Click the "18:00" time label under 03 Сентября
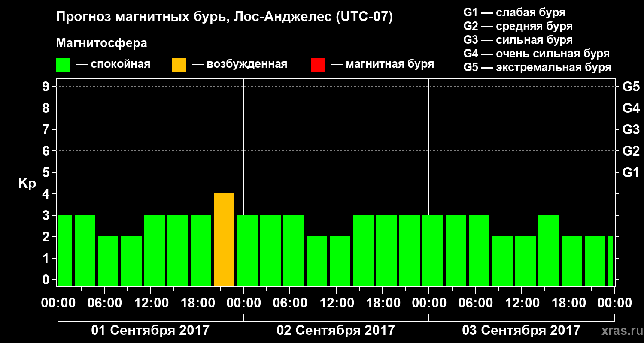 (x=568, y=303)
